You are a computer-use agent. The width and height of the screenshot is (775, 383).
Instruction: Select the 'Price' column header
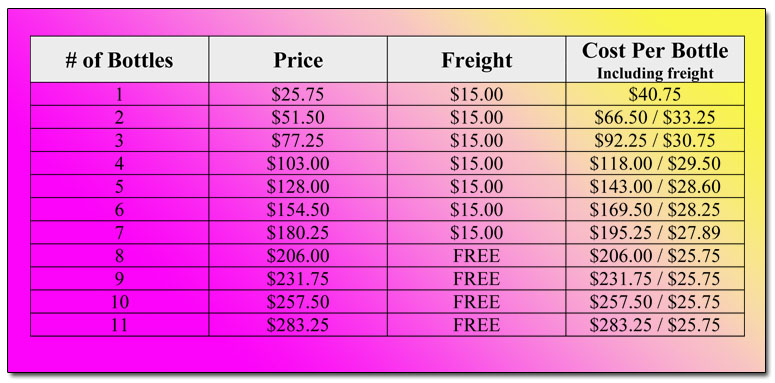[x=298, y=59]
